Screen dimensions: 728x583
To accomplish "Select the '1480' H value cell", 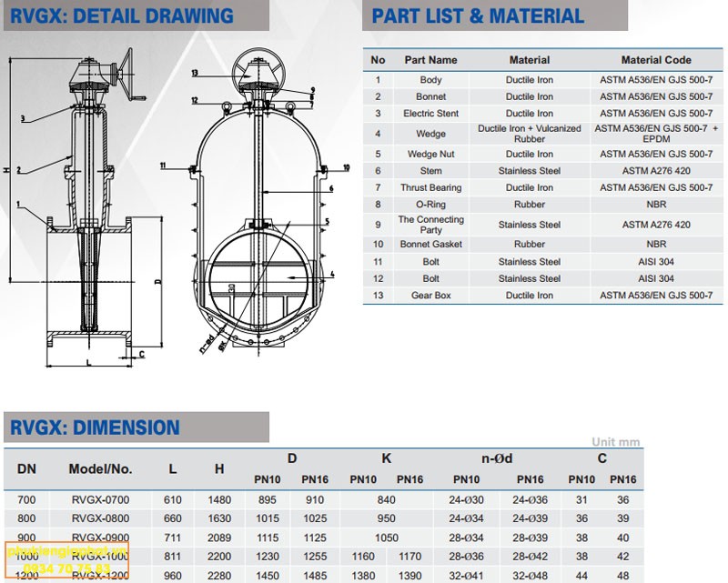I will click(219, 500).
